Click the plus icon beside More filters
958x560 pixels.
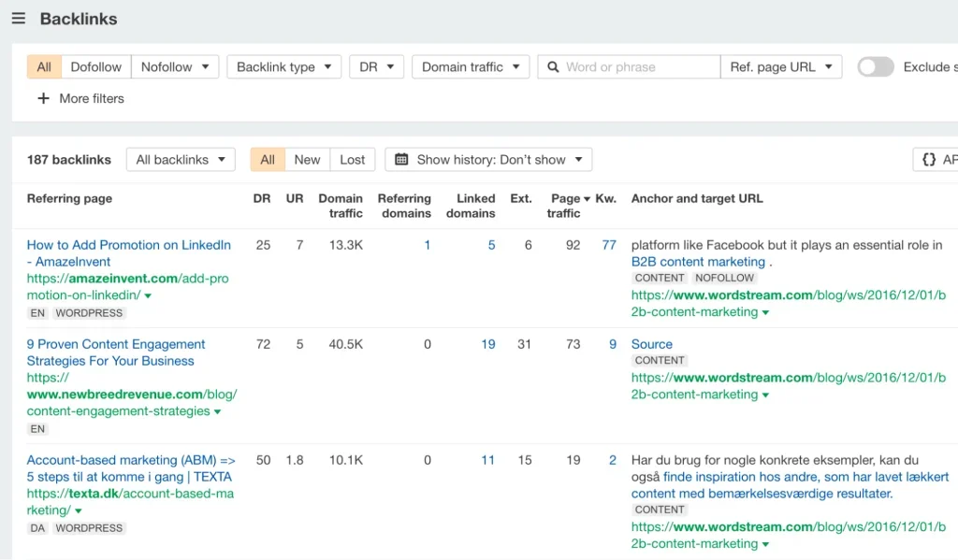click(44, 98)
